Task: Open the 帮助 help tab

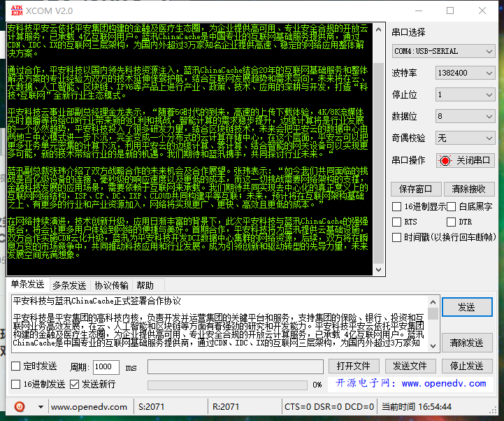Action: click(x=145, y=285)
